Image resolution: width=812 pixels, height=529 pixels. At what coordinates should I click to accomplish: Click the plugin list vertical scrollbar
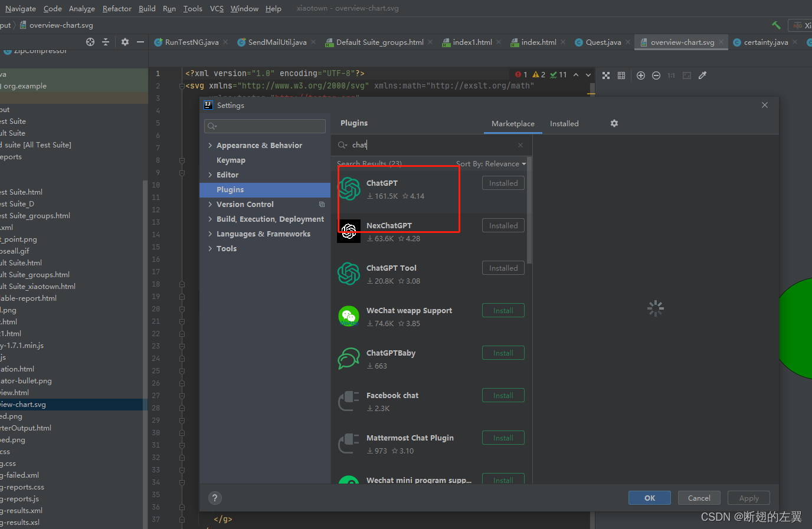click(529, 210)
